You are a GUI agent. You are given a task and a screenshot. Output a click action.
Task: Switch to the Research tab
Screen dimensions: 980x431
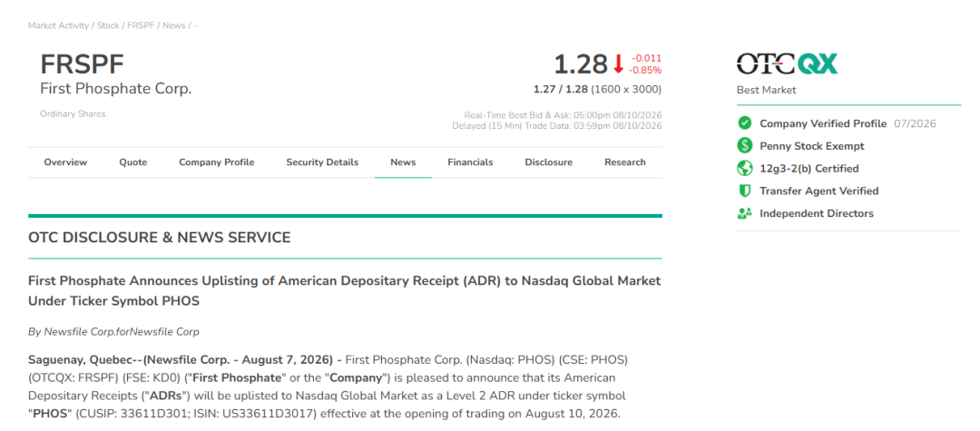(625, 162)
